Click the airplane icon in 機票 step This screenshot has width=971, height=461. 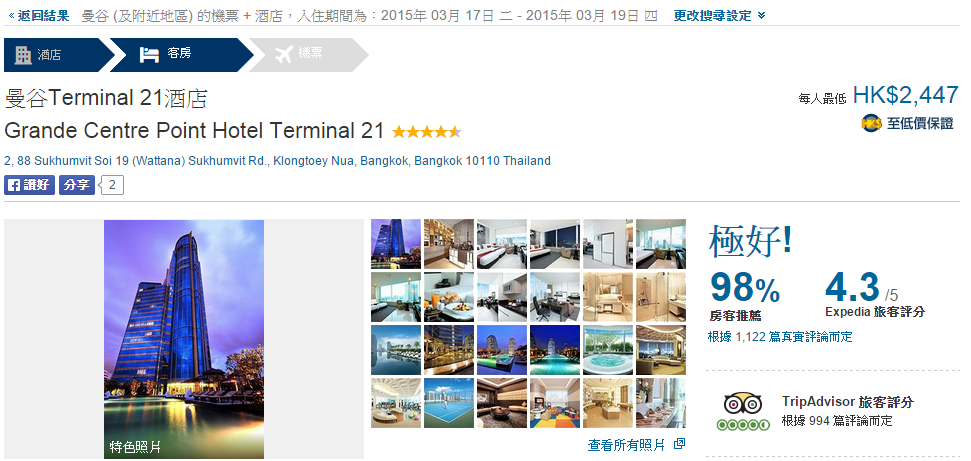(x=282, y=55)
